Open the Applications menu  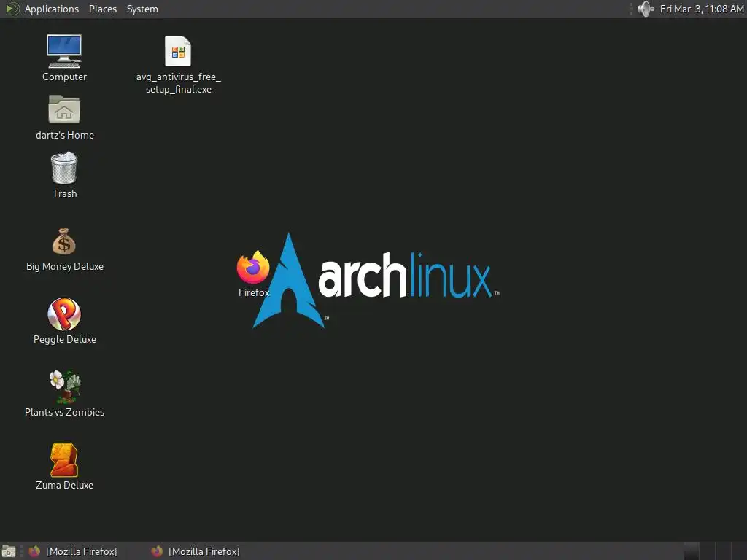click(52, 9)
